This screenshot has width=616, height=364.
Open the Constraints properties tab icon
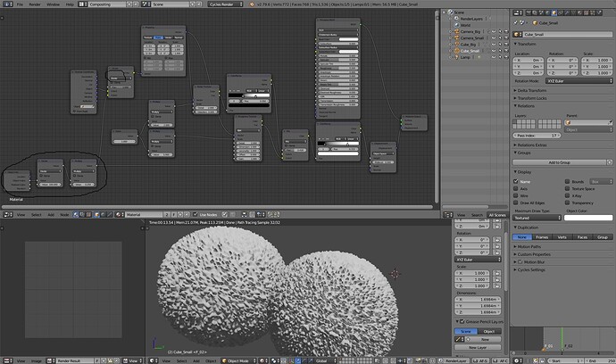(561, 13)
